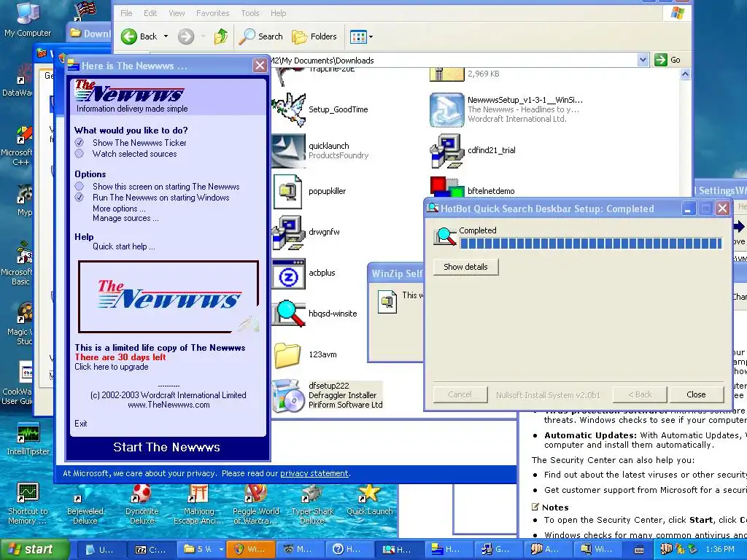Screen dimensions: 747x560
Task: Click the Start The Newwws button
Action: (x=167, y=447)
